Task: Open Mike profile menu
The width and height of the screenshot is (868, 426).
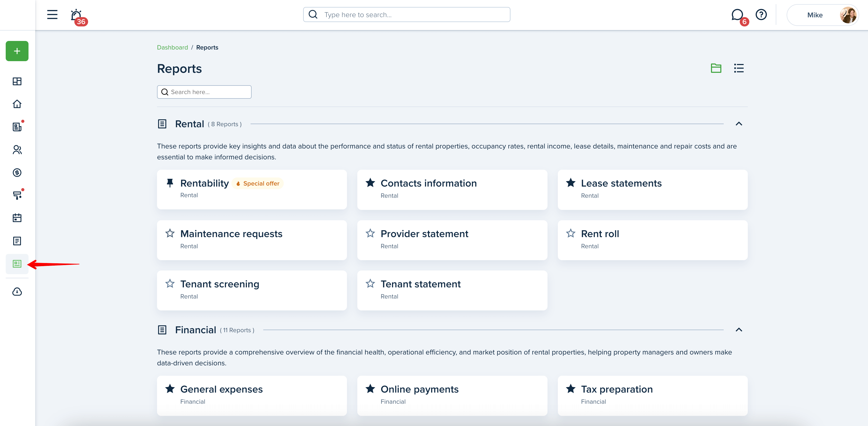Action: coord(822,15)
